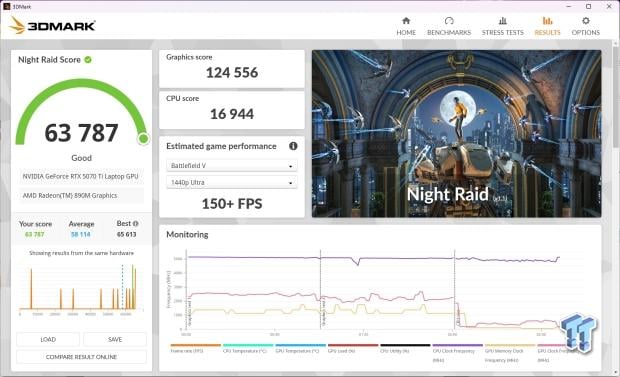
Task: Click the Monitoring heading
Action: (x=187, y=235)
